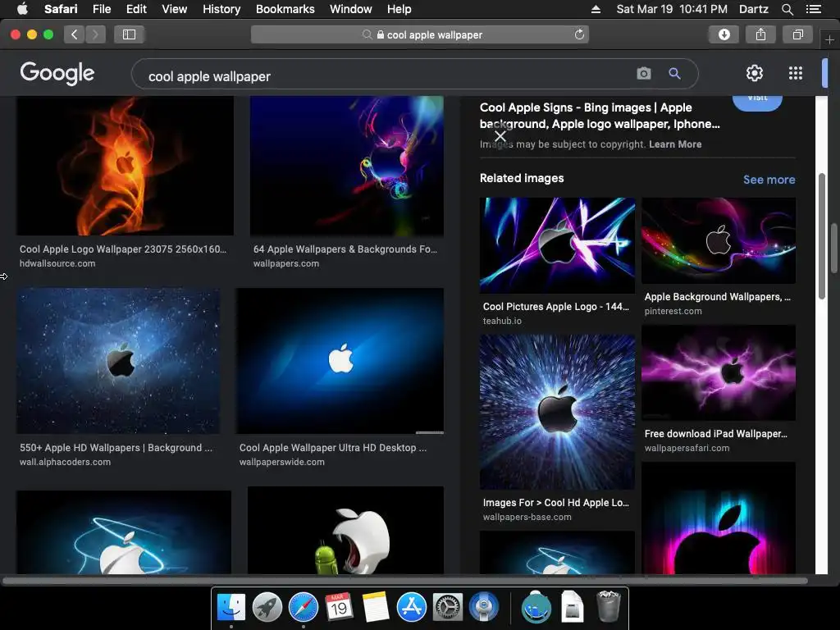The height and width of the screenshot is (630, 840).
Task: Close the image preview panel X
Action: coord(500,136)
